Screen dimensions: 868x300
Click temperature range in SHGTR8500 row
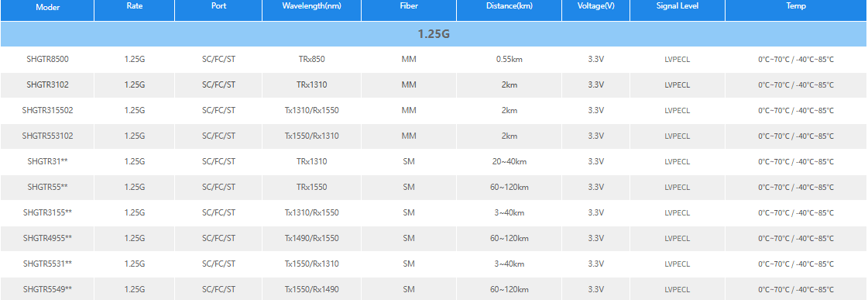796,60
